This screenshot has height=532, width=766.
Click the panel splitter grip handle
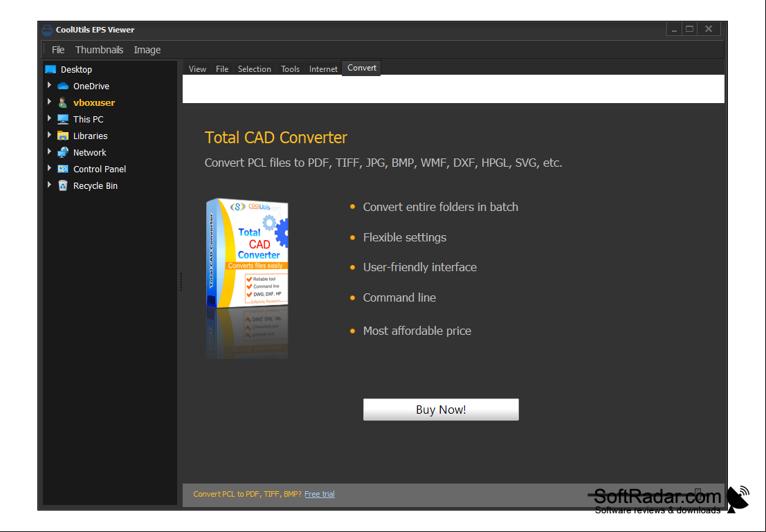tap(181, 282)
